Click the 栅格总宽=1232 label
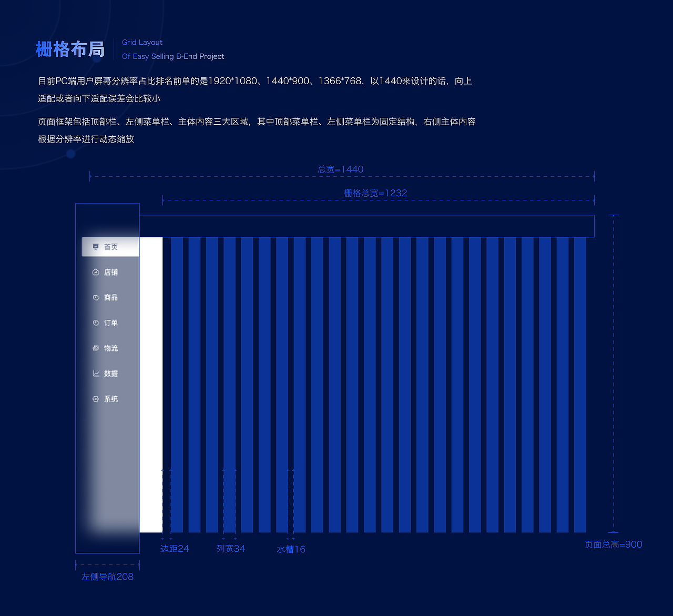This screenshot has height=616, width=673. pyautogui.click(x=375, y=193)
